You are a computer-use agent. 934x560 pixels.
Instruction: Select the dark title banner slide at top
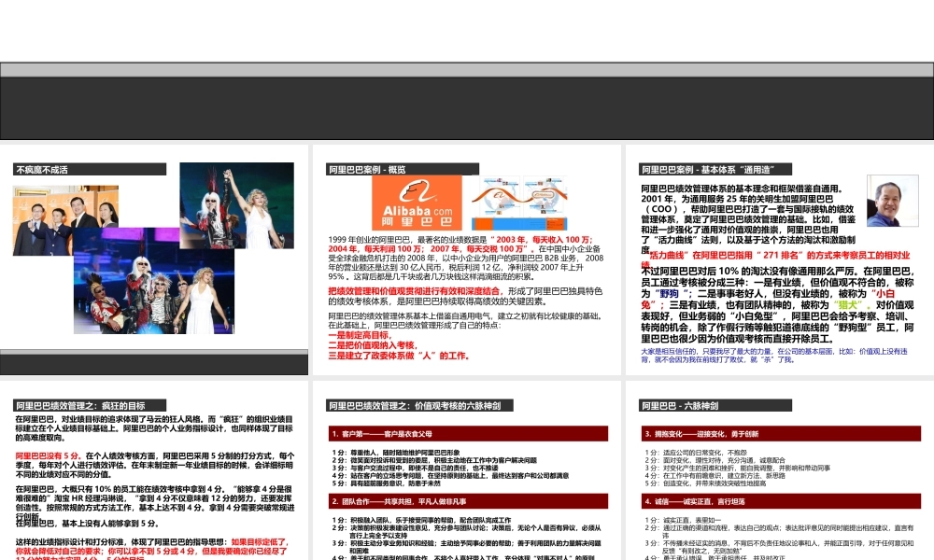pos(467,101)
